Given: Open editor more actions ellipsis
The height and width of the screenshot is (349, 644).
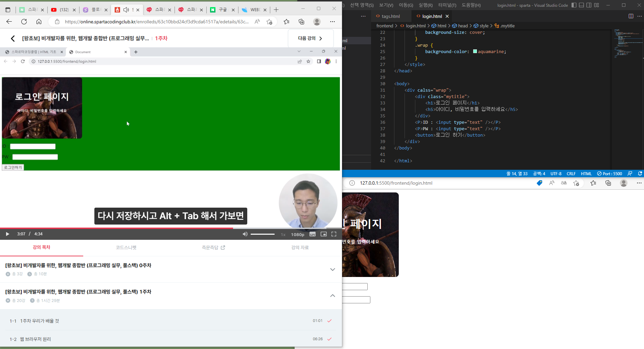Looking at the screenshot, I should (639, 16).
